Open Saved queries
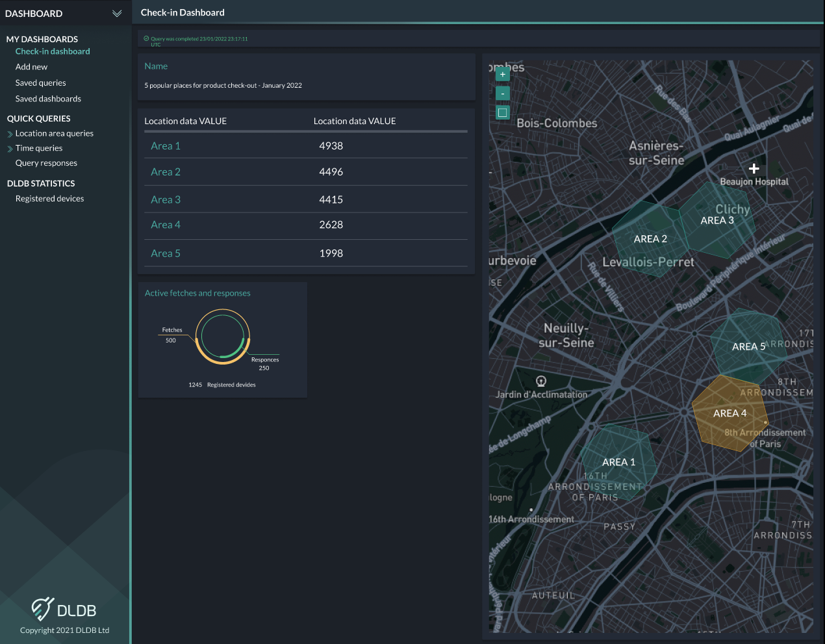 click(40, 83)
